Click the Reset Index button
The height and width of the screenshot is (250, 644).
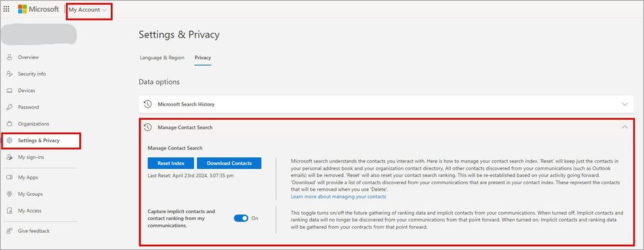tap(171, 163)
